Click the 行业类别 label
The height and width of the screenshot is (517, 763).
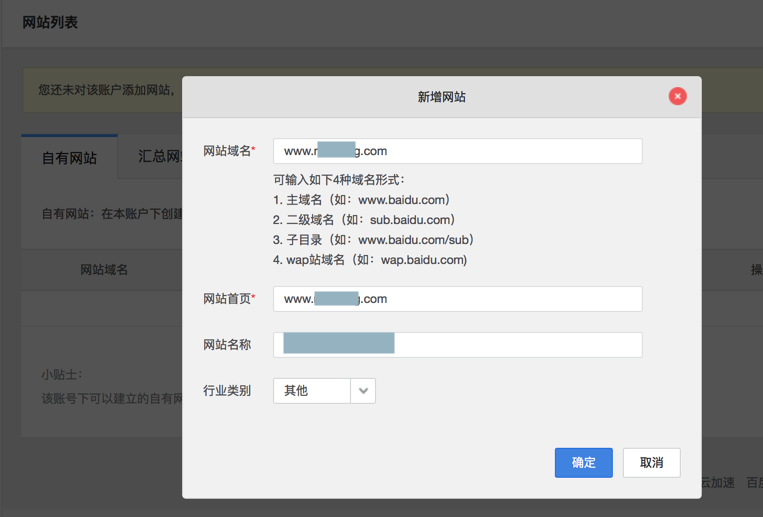[x=227, y=391]
